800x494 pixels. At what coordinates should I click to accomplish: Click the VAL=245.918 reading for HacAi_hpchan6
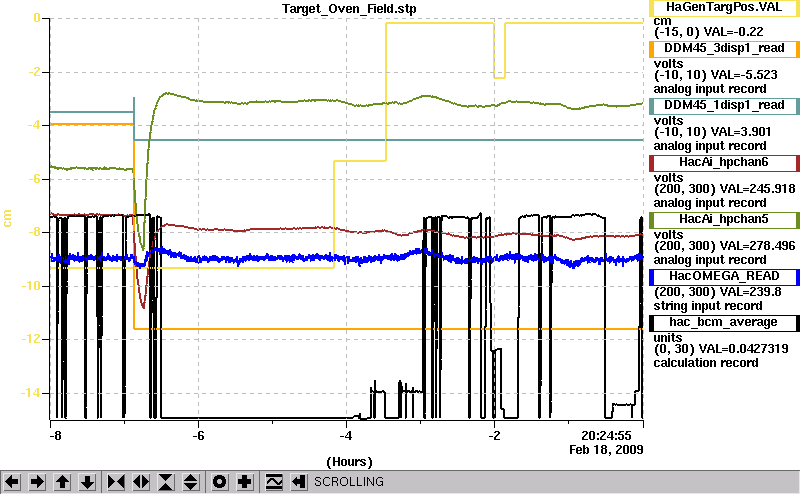click(x=757, y=189)
